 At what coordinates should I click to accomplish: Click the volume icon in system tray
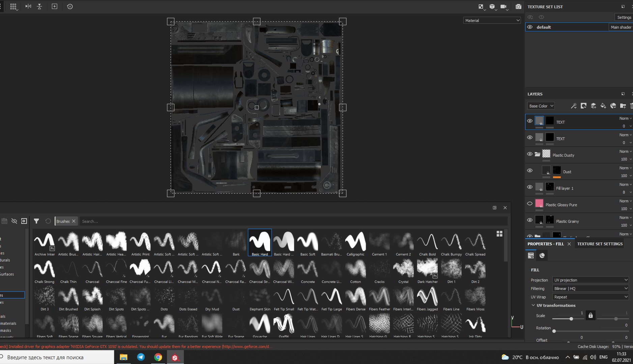593,357
